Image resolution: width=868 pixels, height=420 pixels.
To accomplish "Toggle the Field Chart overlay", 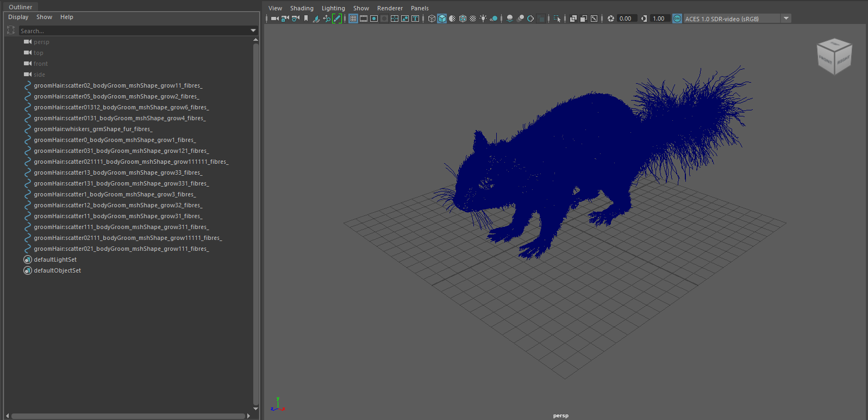I will pos(395,18).
